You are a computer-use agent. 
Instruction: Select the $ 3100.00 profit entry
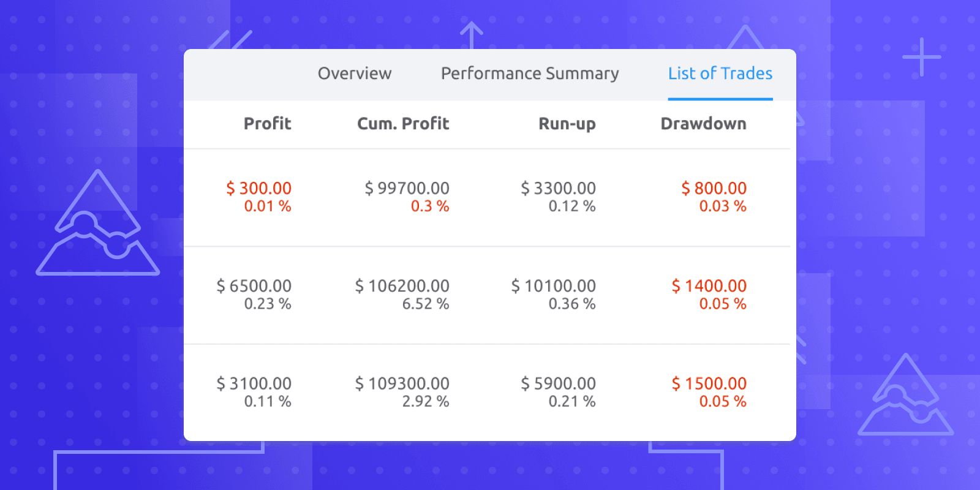point(254,383)
